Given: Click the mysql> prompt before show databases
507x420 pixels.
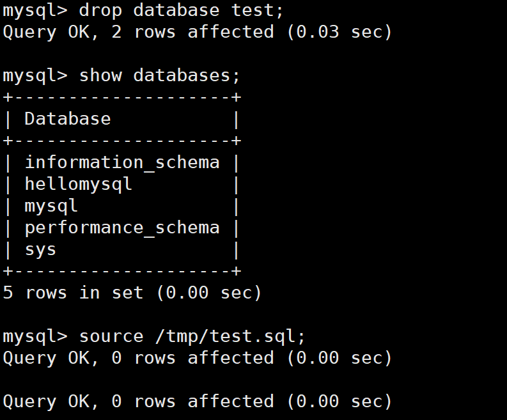Looking at the screenshot, I should click(x=35, y=75).
